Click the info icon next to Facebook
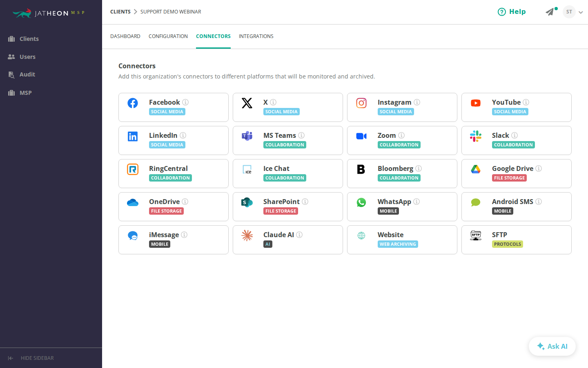The width and height of the screenshot is (588, 368). coord(185,102)
